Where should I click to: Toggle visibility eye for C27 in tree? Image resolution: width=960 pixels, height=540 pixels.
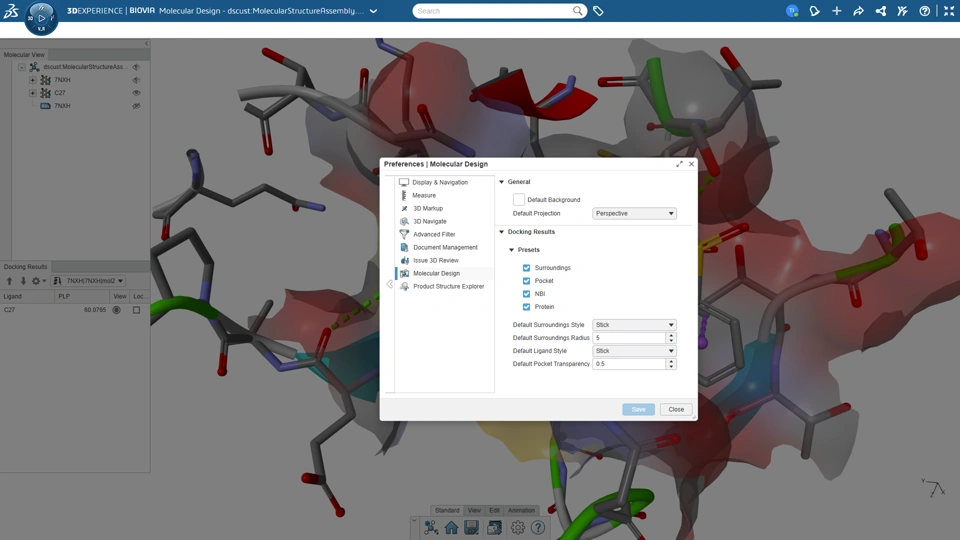pos(137,92)
